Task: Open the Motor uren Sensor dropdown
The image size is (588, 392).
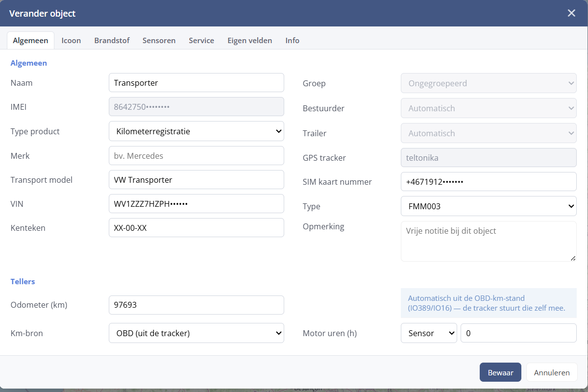Action: (x=429, y=333)
